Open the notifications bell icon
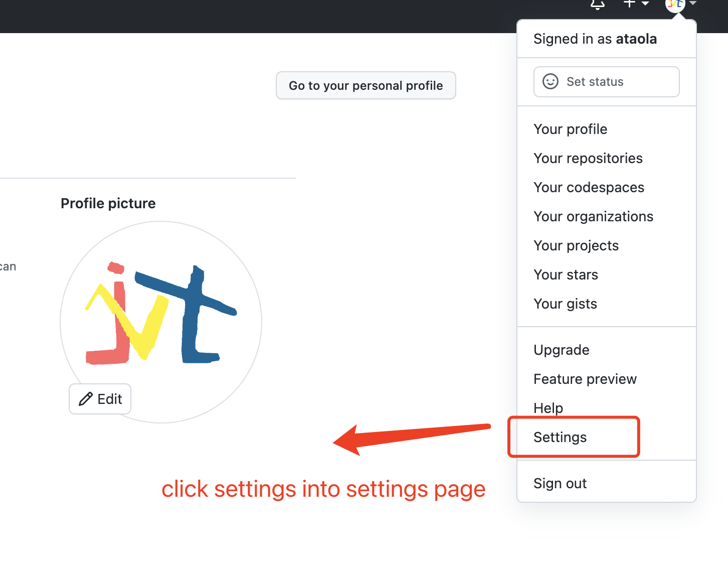The image size is (728, 562). pos(598,4)
